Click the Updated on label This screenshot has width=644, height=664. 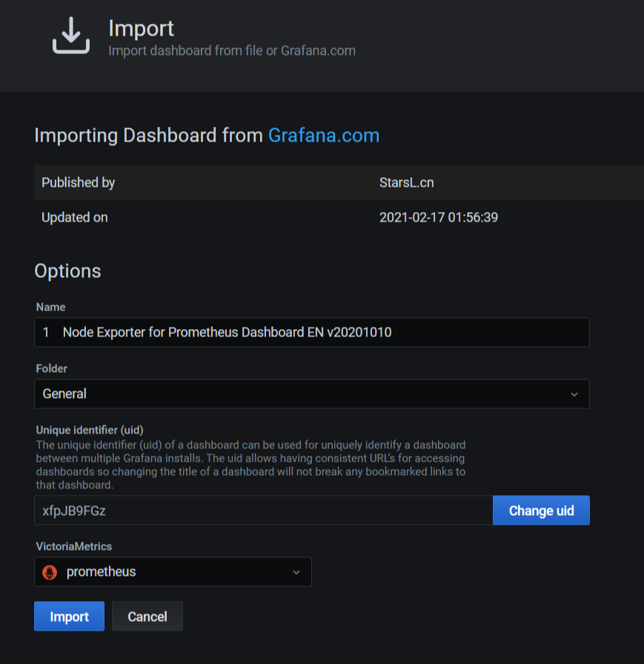(x=75, y=217)
